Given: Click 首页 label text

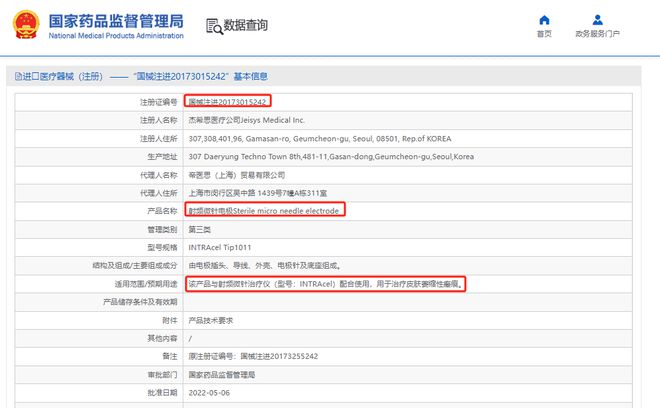Looking at the screenshot, I should [544, 34].
